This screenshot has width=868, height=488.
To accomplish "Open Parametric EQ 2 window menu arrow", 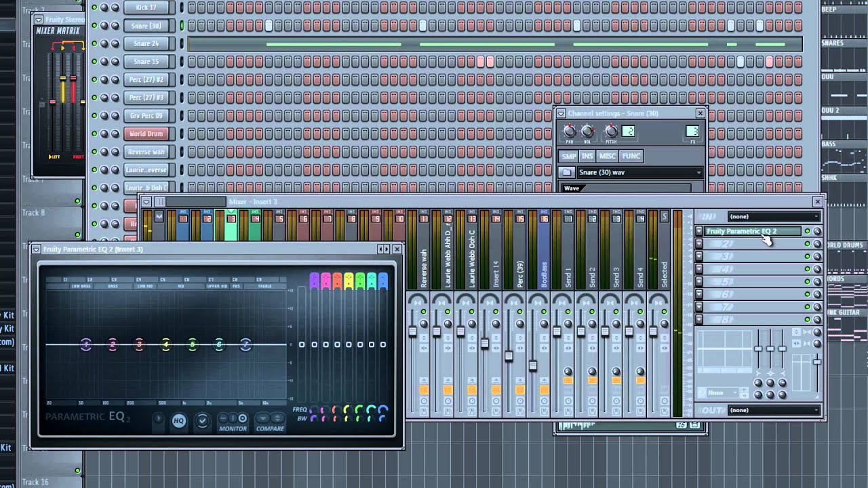I will point(36,249).
